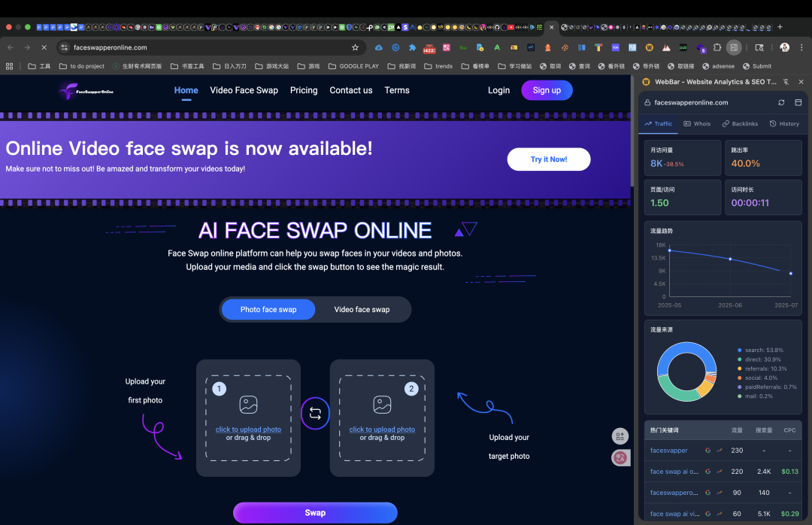Image resolution: width=812 pixels, height=525 pixels.
Task: Click the WebBar panel refresh icon
Action: coord(781,102)
